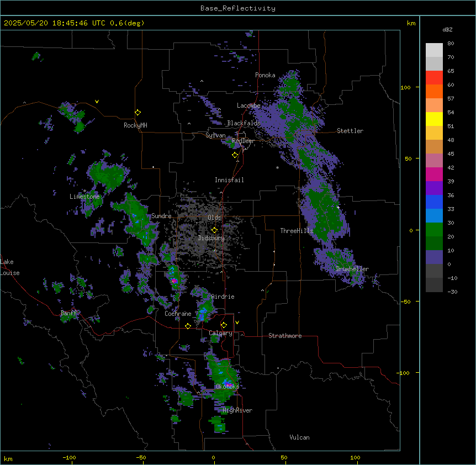476x465 pixels.
Task: Select the bright green legend swatch
Action: coord(434,230)
